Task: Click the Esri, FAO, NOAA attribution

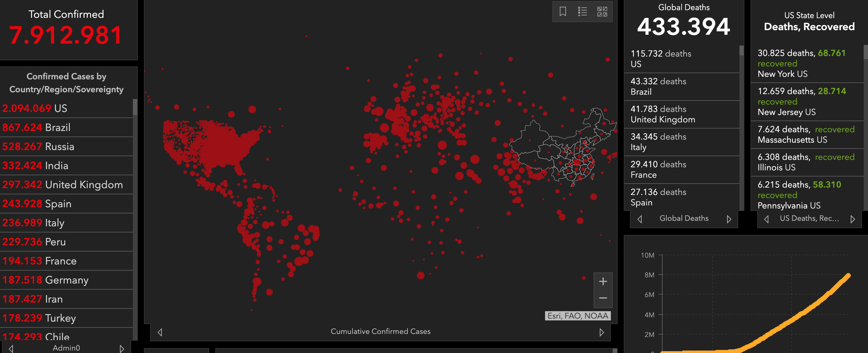Action: (x=578, y=315)
